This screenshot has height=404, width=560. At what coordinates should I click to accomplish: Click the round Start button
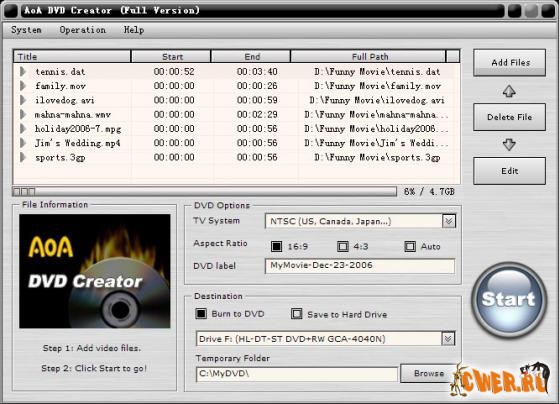point(509,299)
